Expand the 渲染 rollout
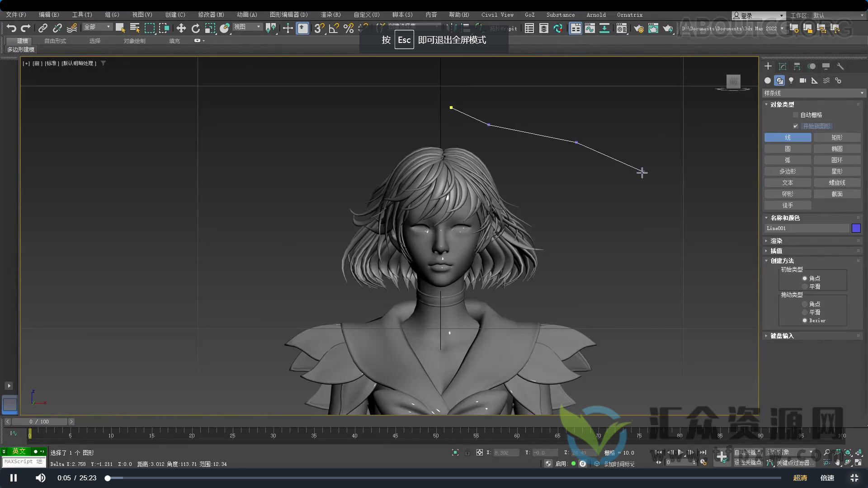Screen dimensions: 868x488 (776, 241)
